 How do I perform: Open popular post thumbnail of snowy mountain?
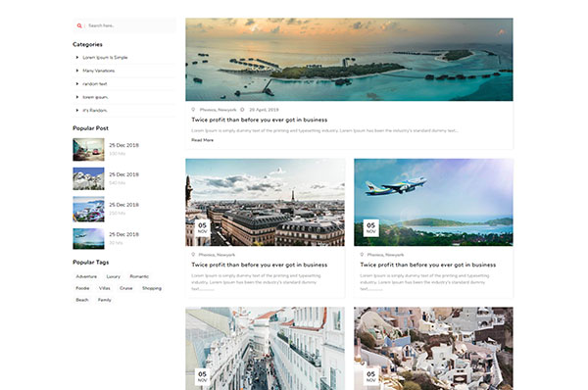(x=88, y=178)
